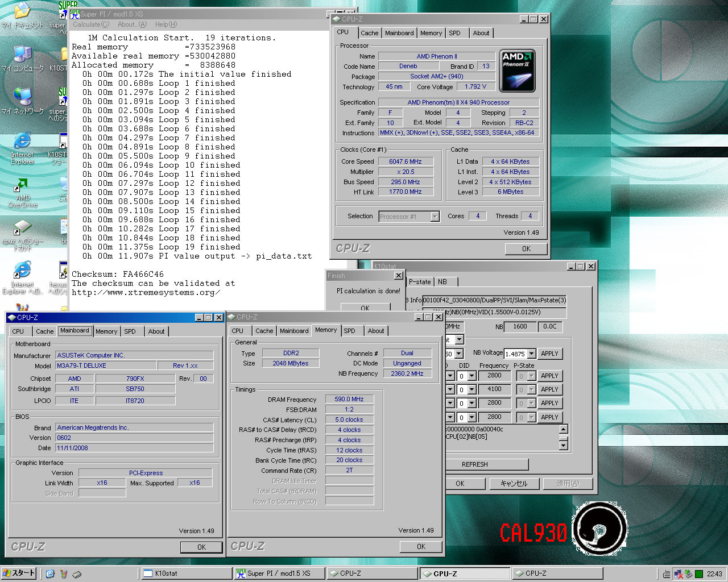Open the スタート menu button

click(19, 573)
